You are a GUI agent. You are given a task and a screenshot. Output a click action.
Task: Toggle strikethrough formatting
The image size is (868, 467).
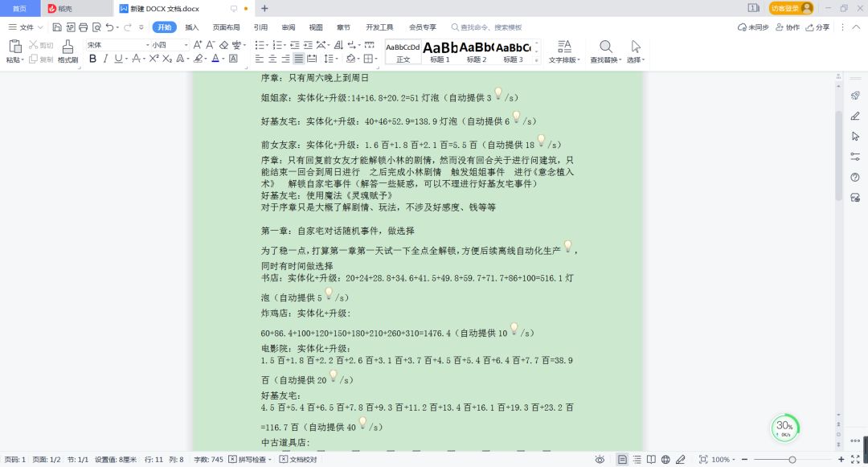coord(136,59)
